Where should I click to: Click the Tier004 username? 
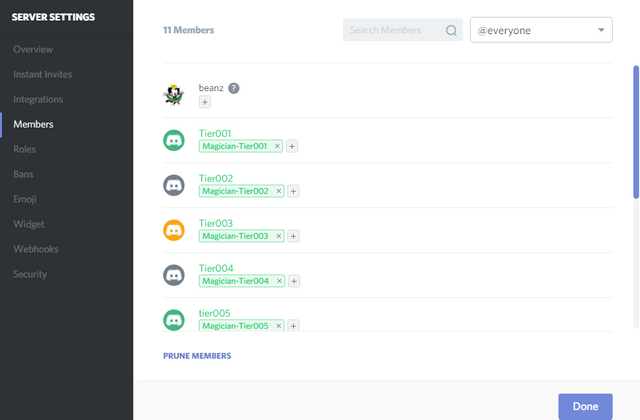tap(216, 268)
